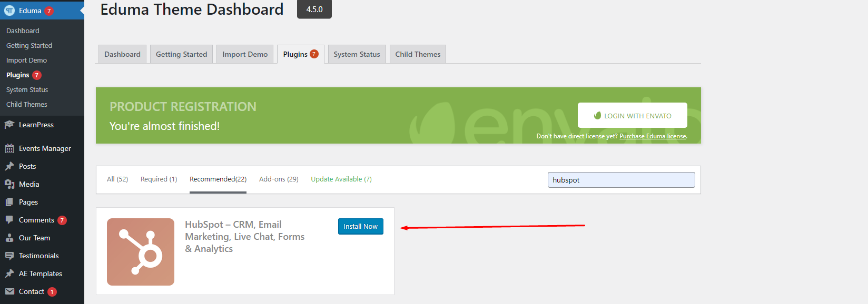Image resolution: width=868 pixels, height=304 pixels.
Task: Filter plugins by Update Available (7)
Action: click(x=341, y=179)
